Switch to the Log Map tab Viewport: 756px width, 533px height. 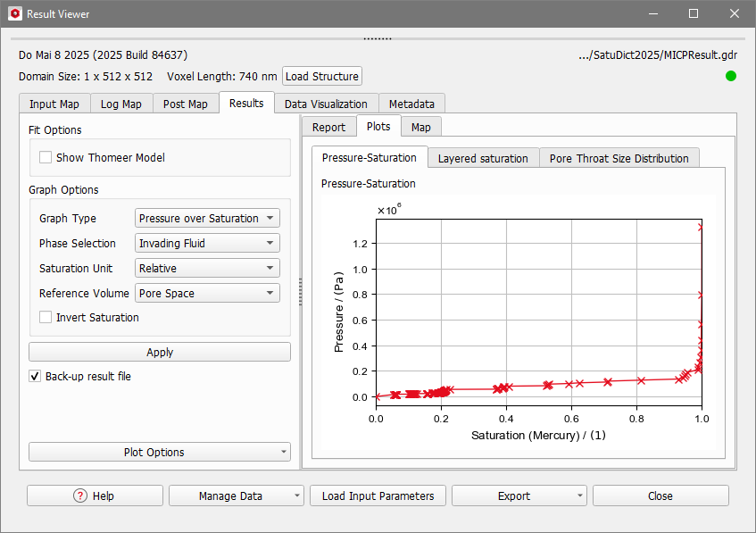pos(121,104)
